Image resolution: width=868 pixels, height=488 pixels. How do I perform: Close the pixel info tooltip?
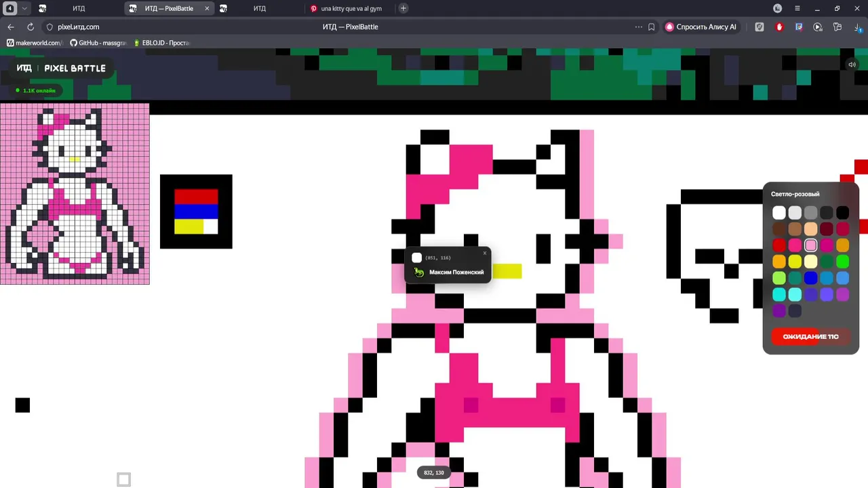(485, 253)
